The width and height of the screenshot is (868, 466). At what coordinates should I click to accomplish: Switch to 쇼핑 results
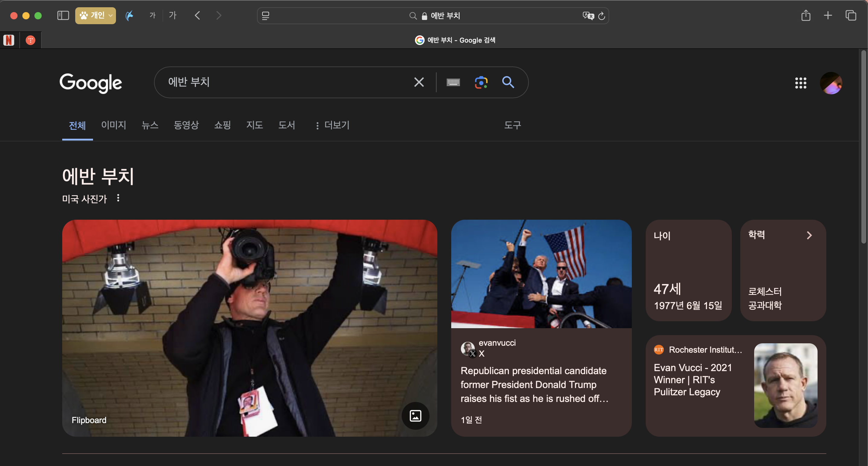point(222,125)
